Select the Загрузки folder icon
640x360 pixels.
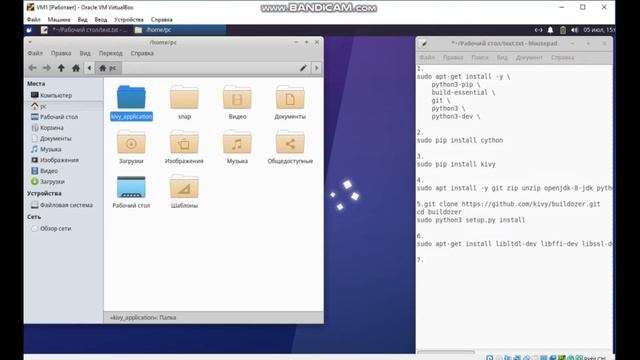pyautogui.click(x=131, y=142)
